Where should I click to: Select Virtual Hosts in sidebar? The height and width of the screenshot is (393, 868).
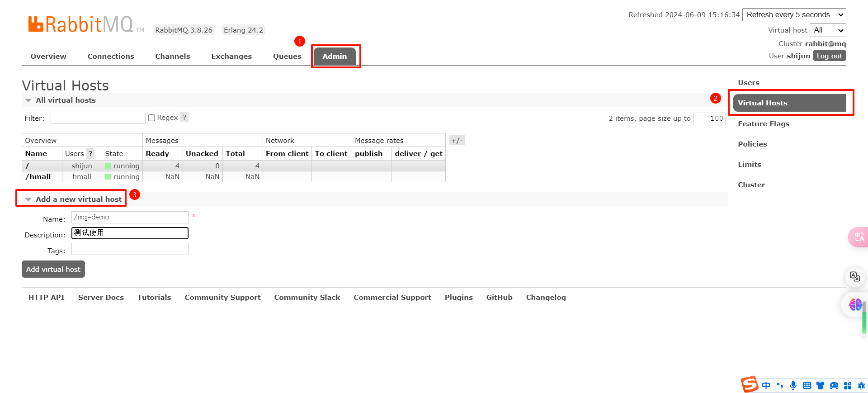[x=789, y=103]
